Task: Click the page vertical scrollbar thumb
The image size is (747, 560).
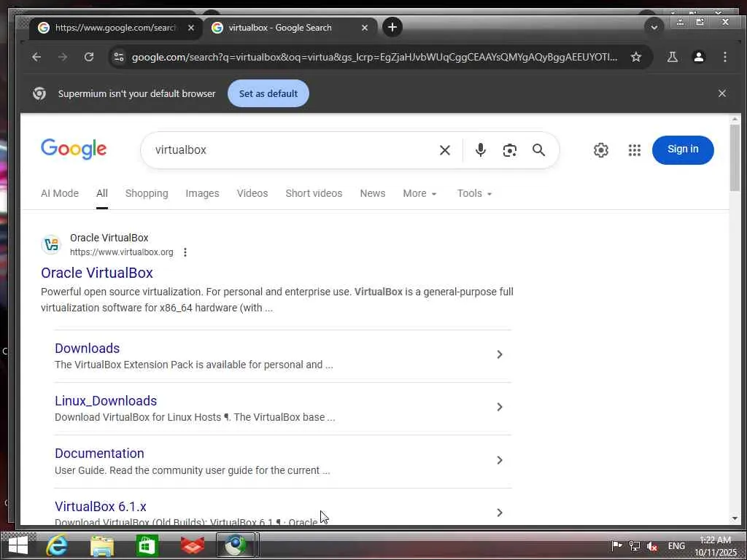Action: [x=735, y=158]
